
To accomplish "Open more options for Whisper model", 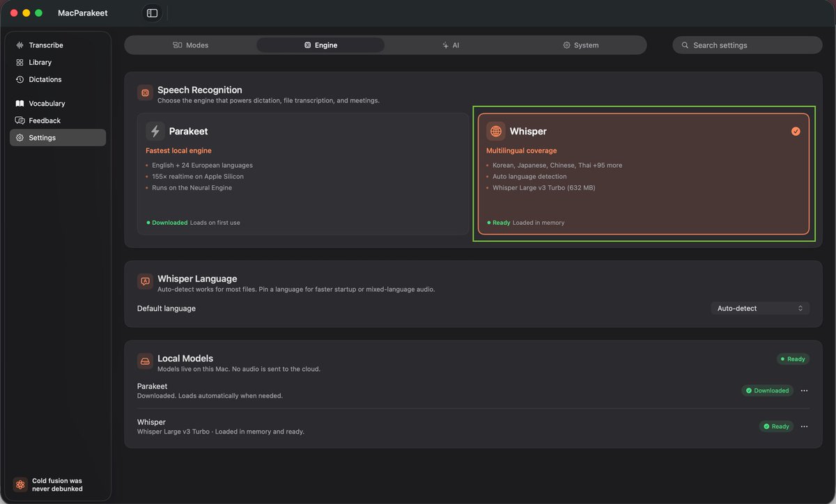I will [x=804, y=426].
